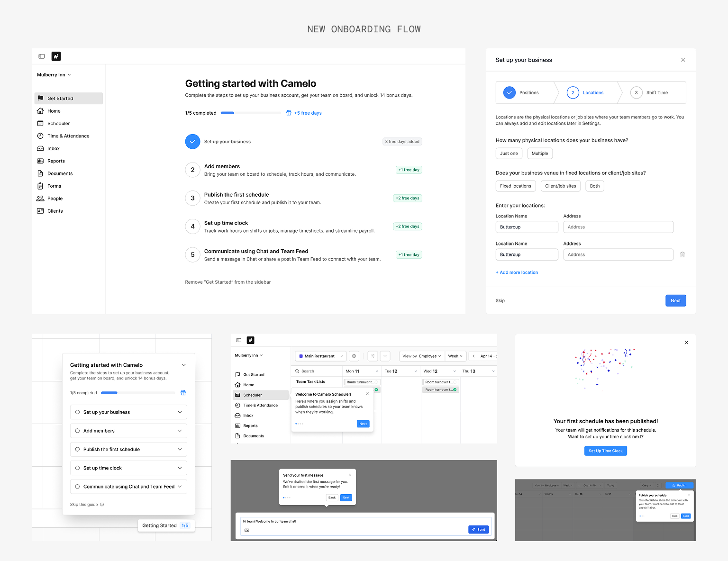Toggle the sidebar icon in the top Getting Started screen
The height and width of the screenshot is (561, 728).
[x=42, y=56]
